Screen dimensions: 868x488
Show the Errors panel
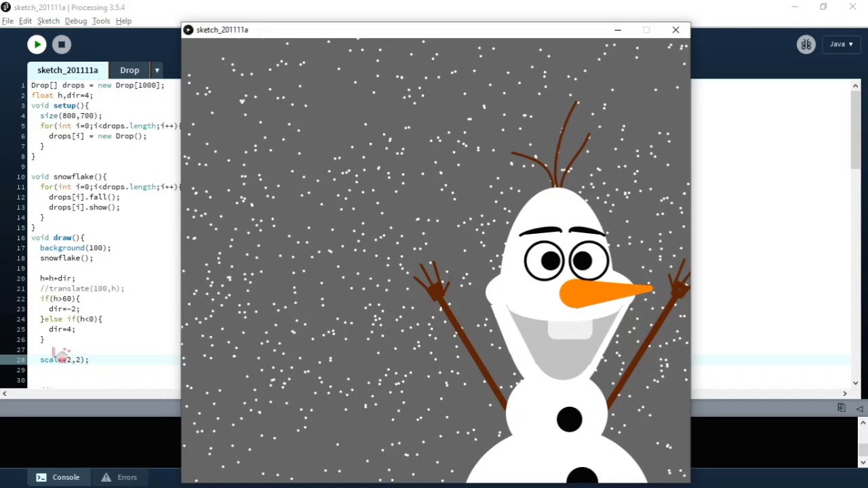pyautogui.click(x=119, y=477)
